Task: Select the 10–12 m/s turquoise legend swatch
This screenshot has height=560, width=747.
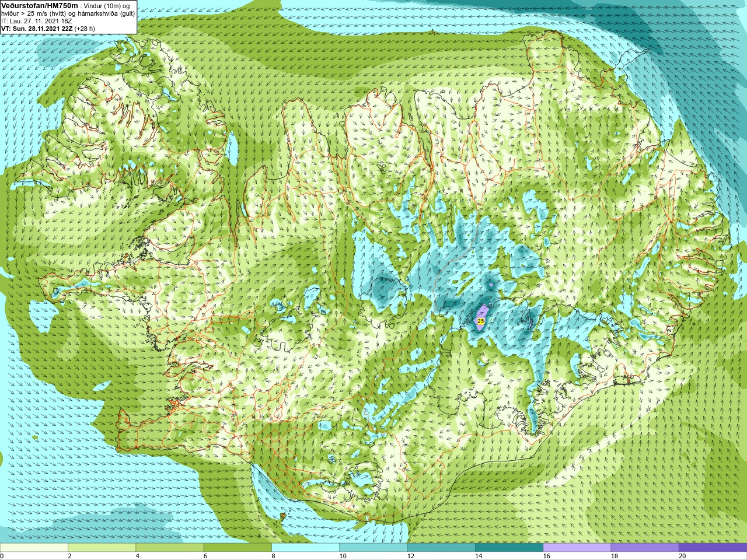Action: [373, 548]
